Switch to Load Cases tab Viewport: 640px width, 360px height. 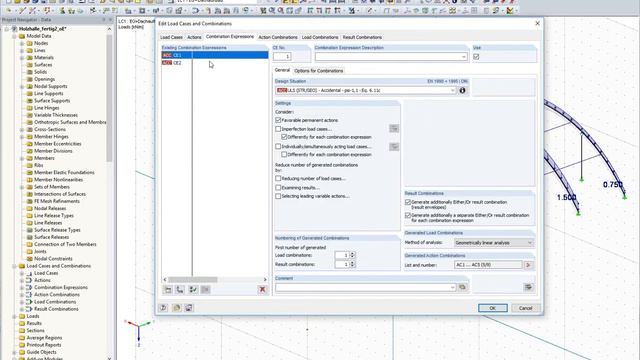tap(171, 37)
